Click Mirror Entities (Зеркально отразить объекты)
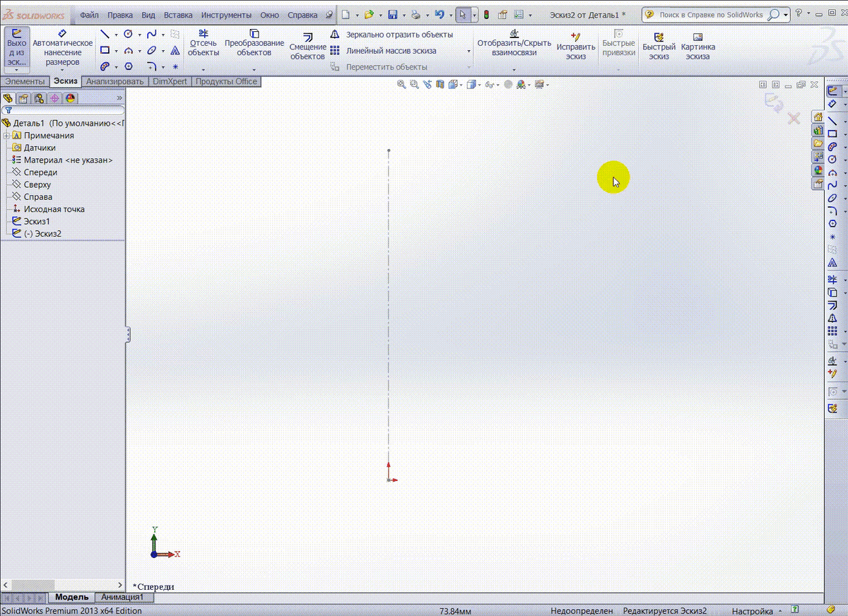This screenshot has width=848, height=616. [x=392, y=35]
